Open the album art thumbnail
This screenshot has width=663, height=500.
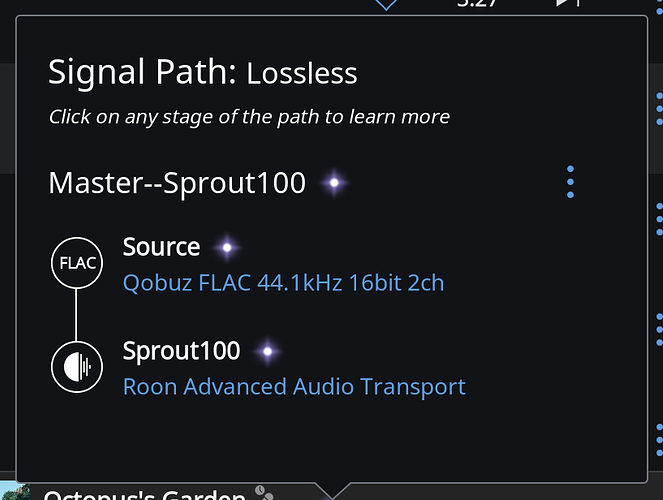pos(15,492)
